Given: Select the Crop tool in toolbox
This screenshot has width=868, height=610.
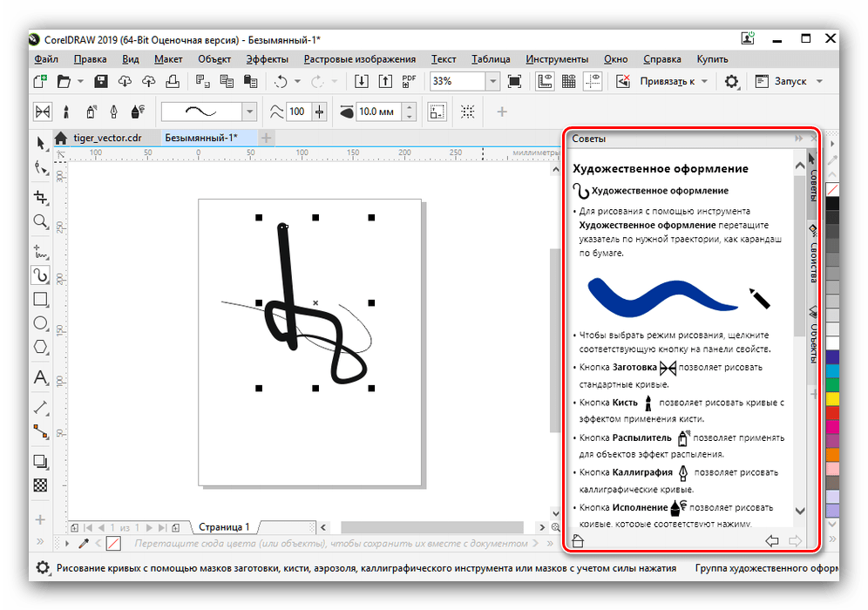Looking at the screenshot, I should tap(40, 196).
